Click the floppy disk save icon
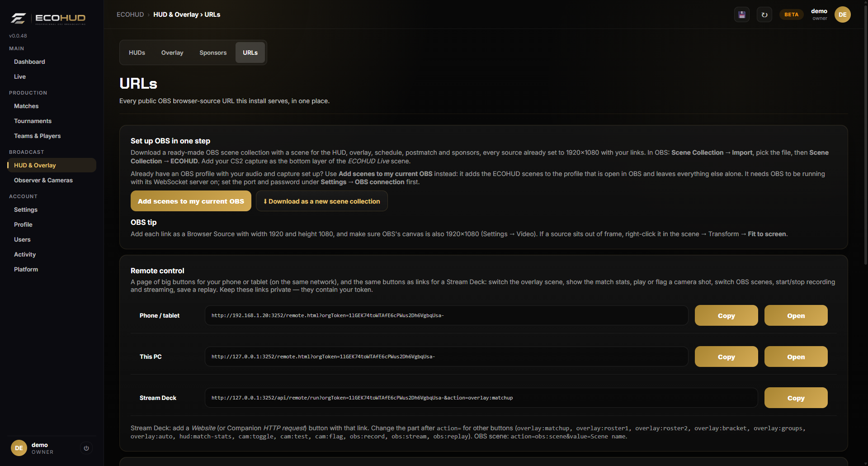Screen dimensions: 868x466 (742, 14)
